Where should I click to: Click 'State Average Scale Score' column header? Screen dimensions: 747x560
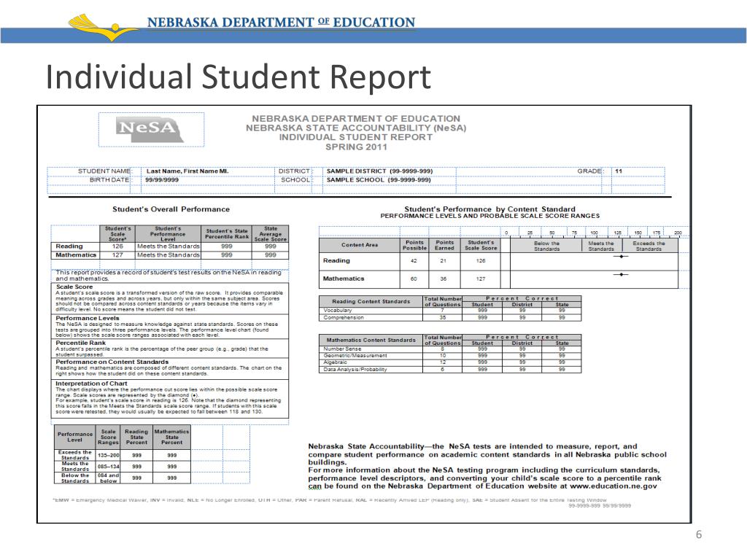point(271,234)
